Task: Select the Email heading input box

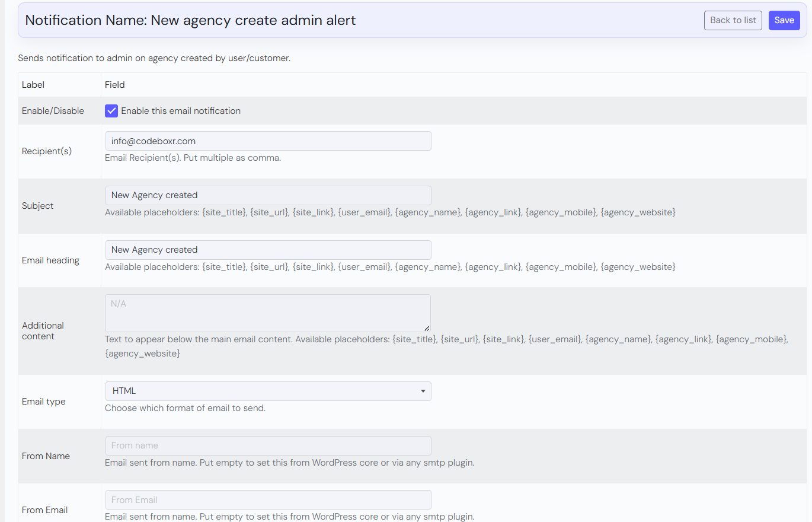Action: pos(268,250)
